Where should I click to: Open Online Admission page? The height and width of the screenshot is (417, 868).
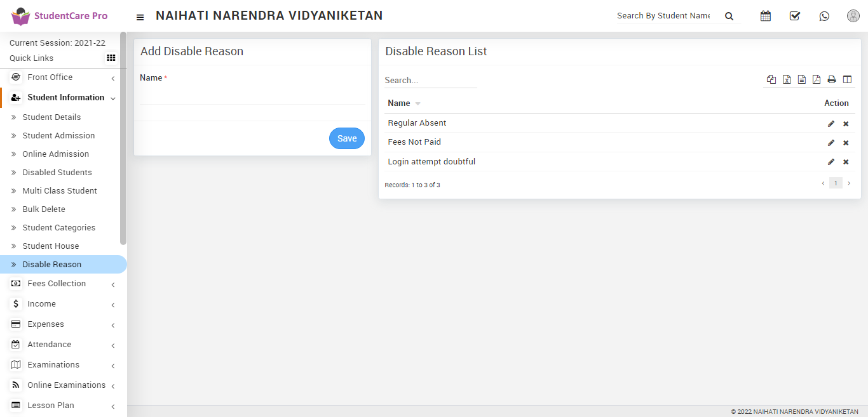(56, 154)
